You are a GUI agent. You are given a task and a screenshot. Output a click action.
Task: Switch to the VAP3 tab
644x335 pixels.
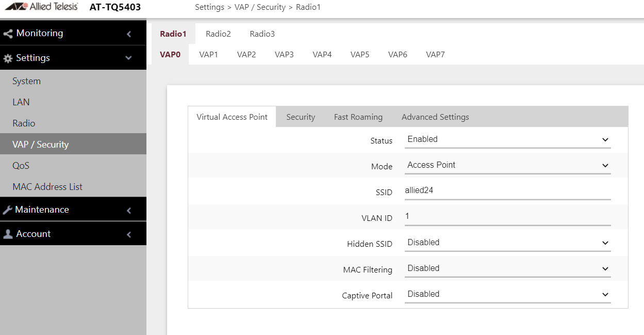click(x=284, y=54)
